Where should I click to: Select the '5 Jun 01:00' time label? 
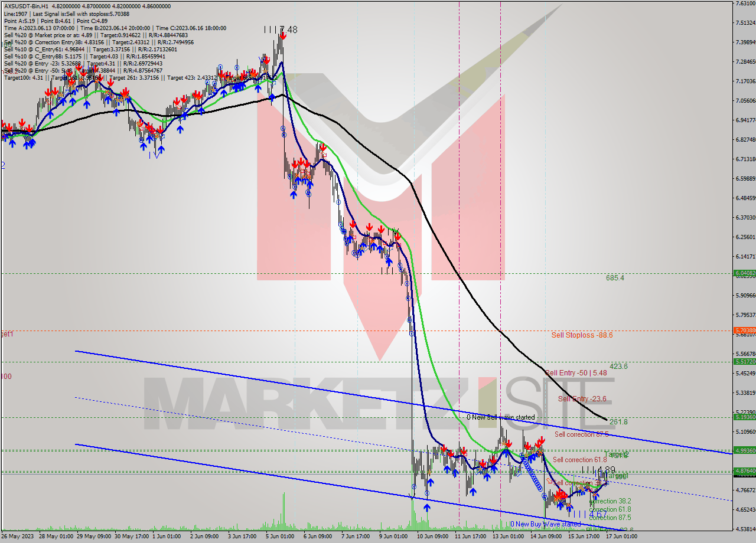pyautogui.click(x=281, y=536)
